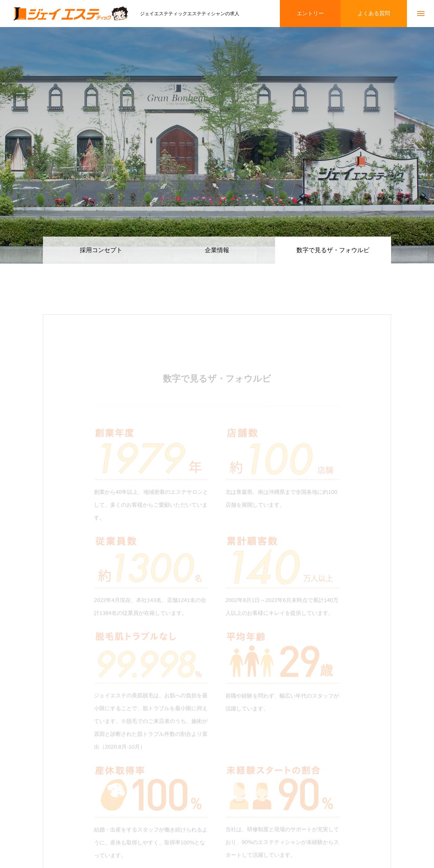Image resolution: width=434 pixels, height=868 pixels.
Task: Click the 2022年4月現在 employee description
Action: coord(150,607)
